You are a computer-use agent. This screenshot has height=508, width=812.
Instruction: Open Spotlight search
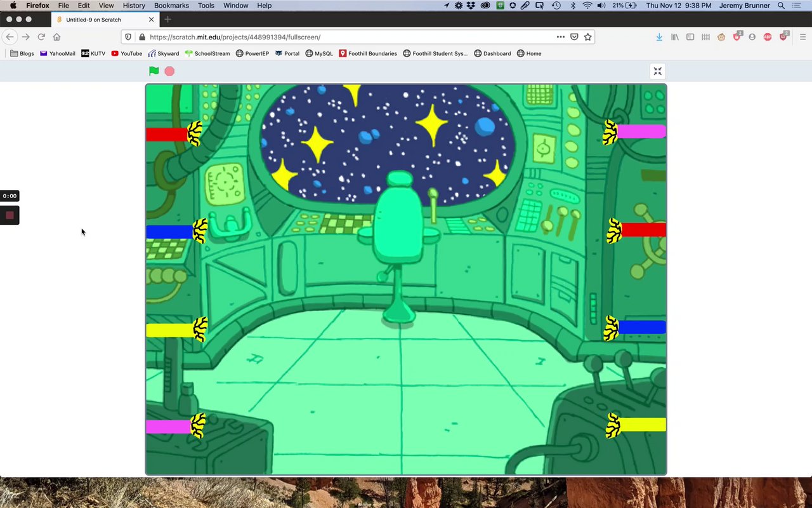tap(782, 5)
